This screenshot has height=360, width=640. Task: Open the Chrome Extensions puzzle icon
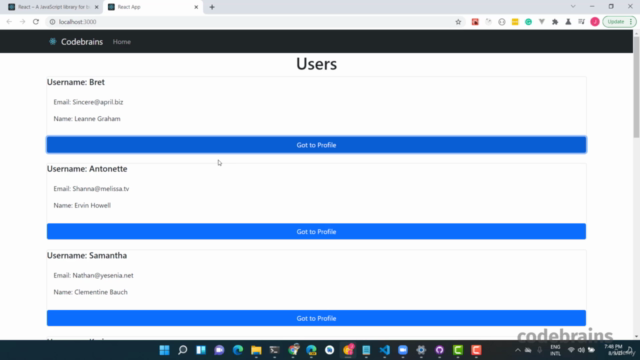pos(555,22)
